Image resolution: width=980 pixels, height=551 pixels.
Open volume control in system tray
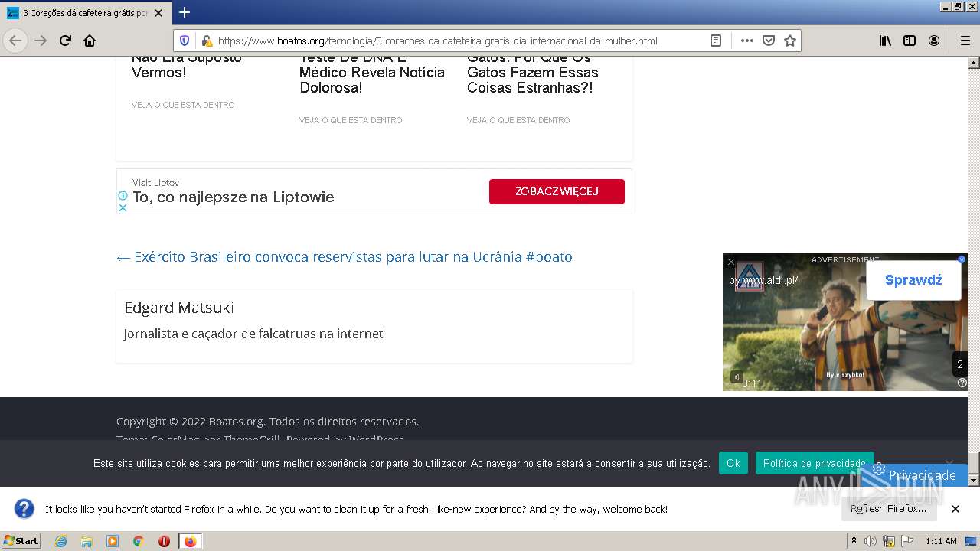871,541
